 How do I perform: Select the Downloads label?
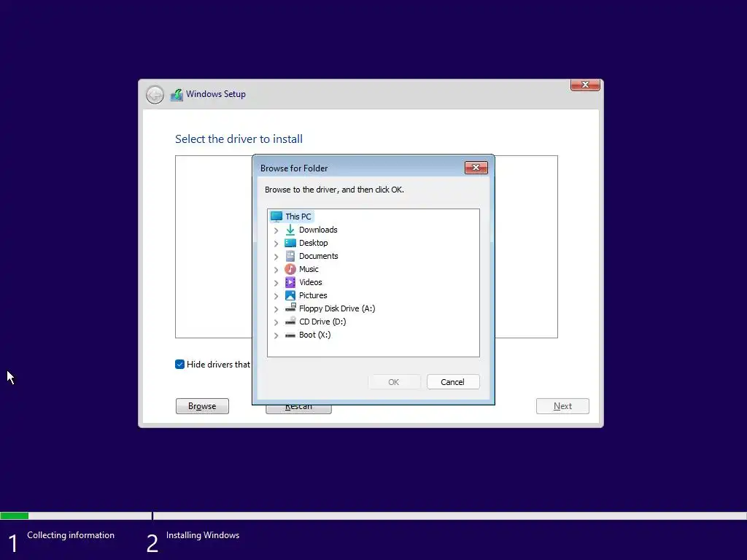318,230
